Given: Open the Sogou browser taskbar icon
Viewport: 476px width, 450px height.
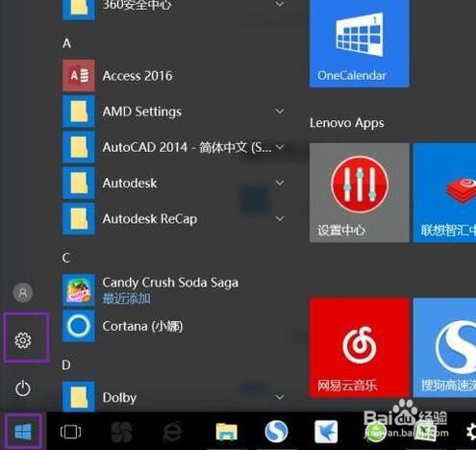Looking at the screenshot, I should pos(276,432).
